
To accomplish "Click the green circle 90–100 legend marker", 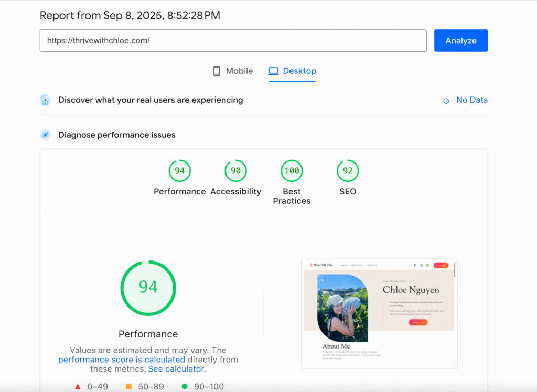I will coord(184,387).
